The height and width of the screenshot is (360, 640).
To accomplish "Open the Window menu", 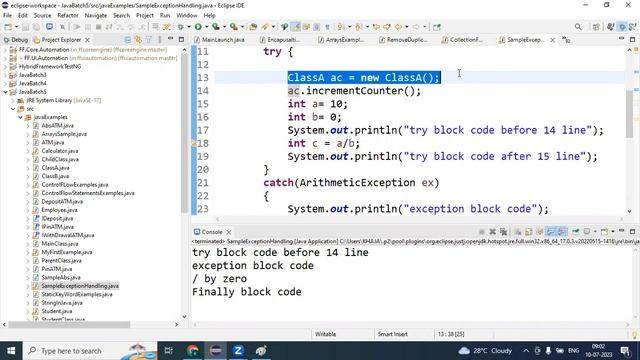I will point(187,16).
